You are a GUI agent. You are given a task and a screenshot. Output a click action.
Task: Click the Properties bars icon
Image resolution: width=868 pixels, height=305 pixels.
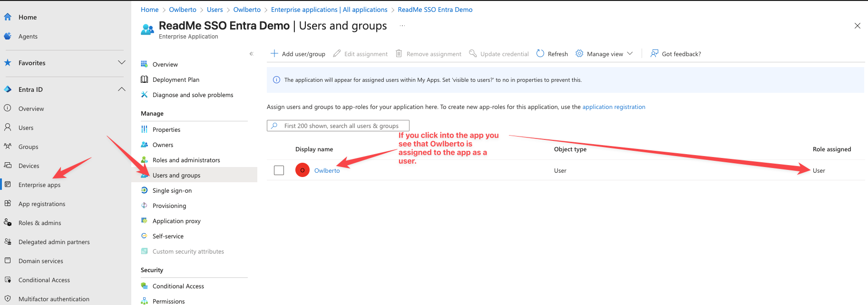144,129
